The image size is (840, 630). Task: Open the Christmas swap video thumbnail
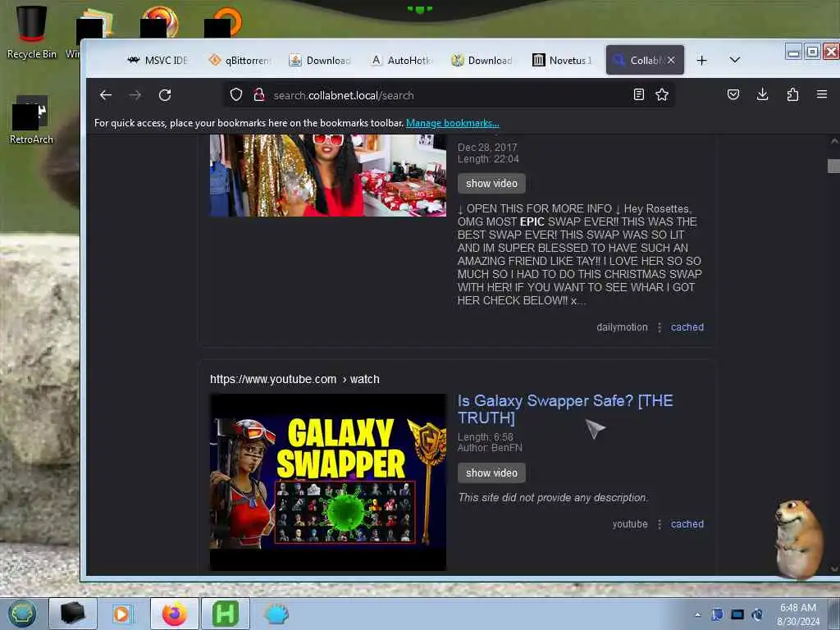pyautogui.click(x=328, y=176)
